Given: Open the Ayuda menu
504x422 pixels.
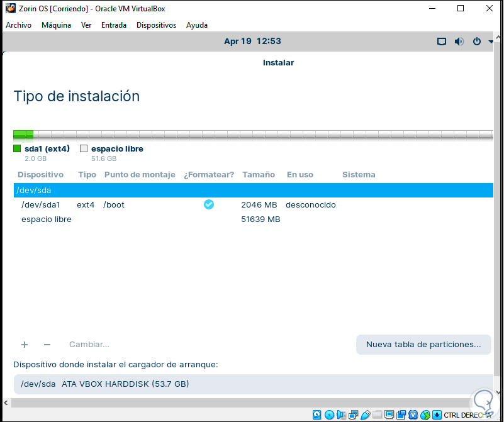Looking at the screenshot, I should click(197, 25).
